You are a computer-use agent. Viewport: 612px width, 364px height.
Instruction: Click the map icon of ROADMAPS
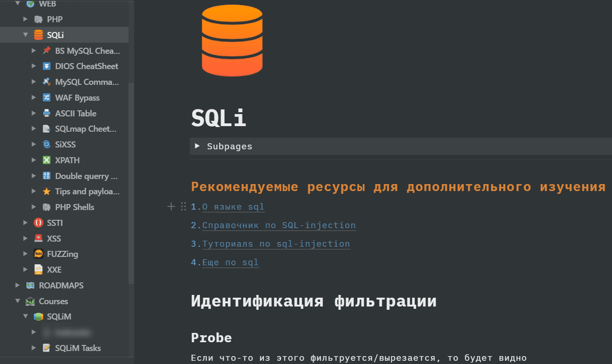(30, 286)
